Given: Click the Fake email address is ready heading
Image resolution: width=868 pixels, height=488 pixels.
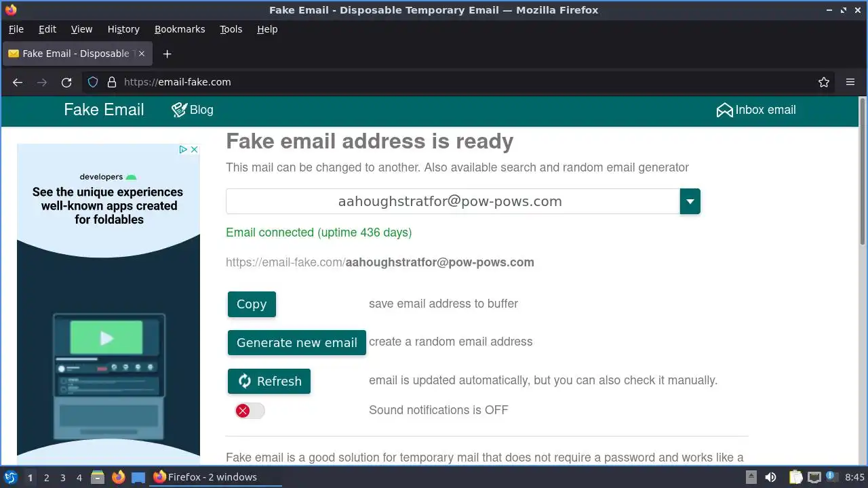Looking at the screenshot, I should (370, 141).
